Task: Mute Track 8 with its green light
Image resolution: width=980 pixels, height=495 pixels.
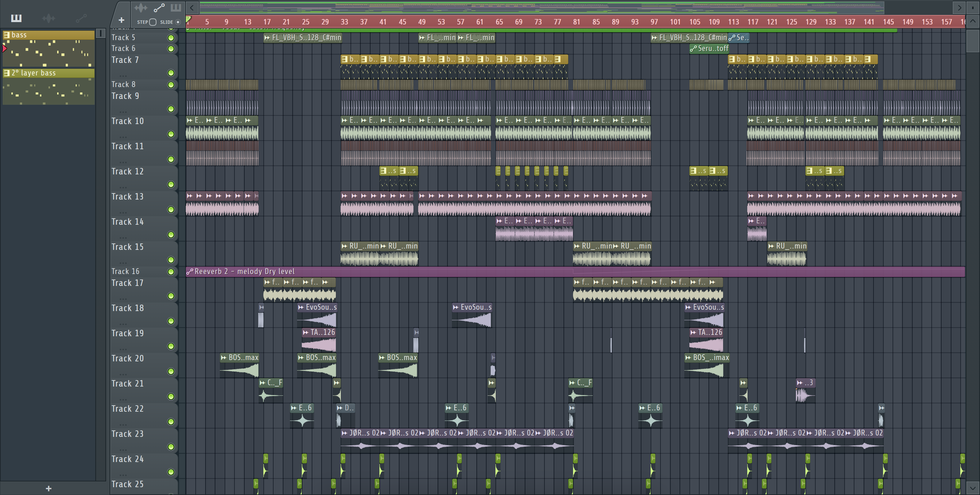Action: point(171,85)
